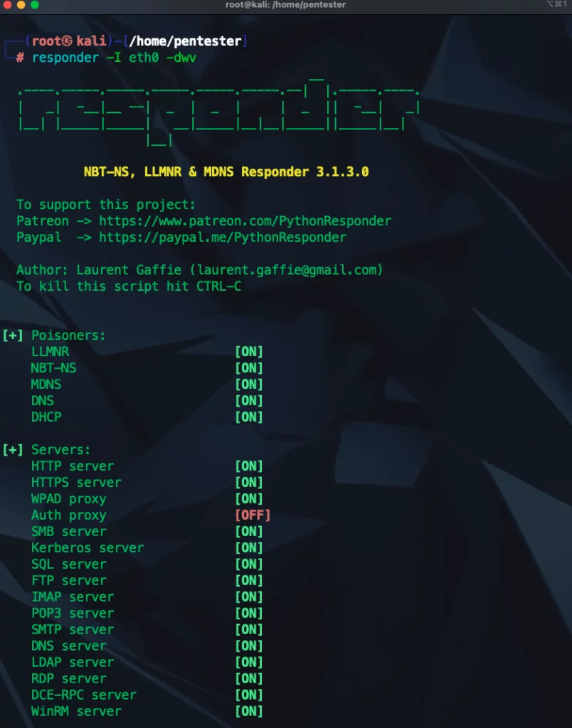Click the skull symbol in the root kali prompt
The width and height of the screenshot is (572, 728).
click(68, 41)
